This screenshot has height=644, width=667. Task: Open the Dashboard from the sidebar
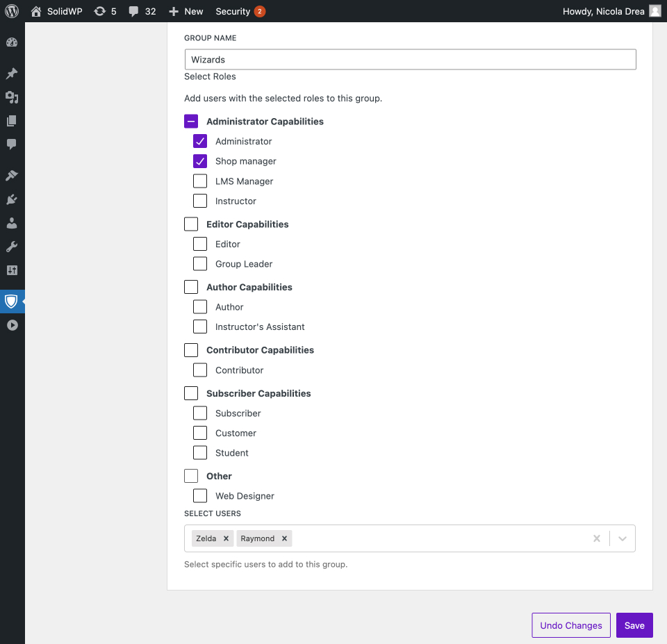(x=12, y=42)
